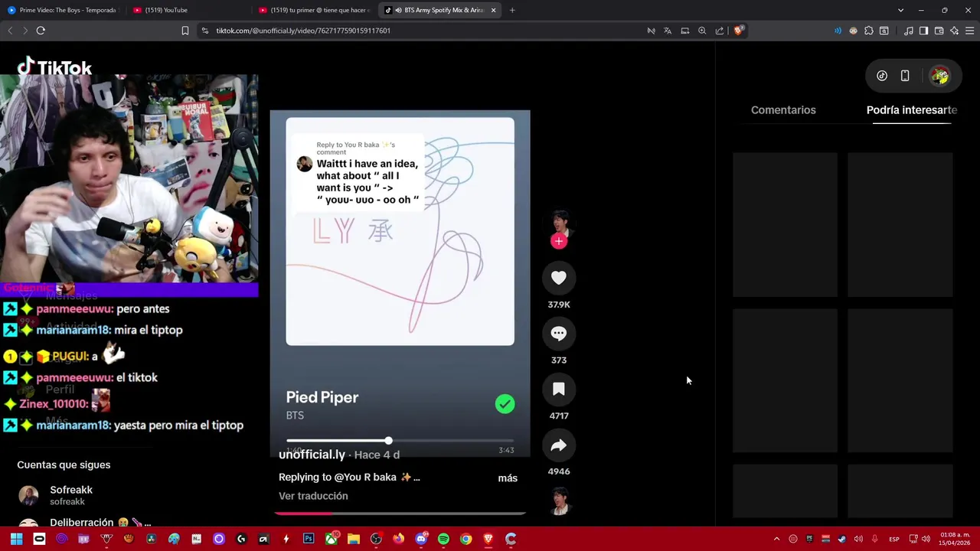The height and width of the screenshot is (551, 980).
Task: Open the media control music note icon
Action: click(x=908, y=31)
